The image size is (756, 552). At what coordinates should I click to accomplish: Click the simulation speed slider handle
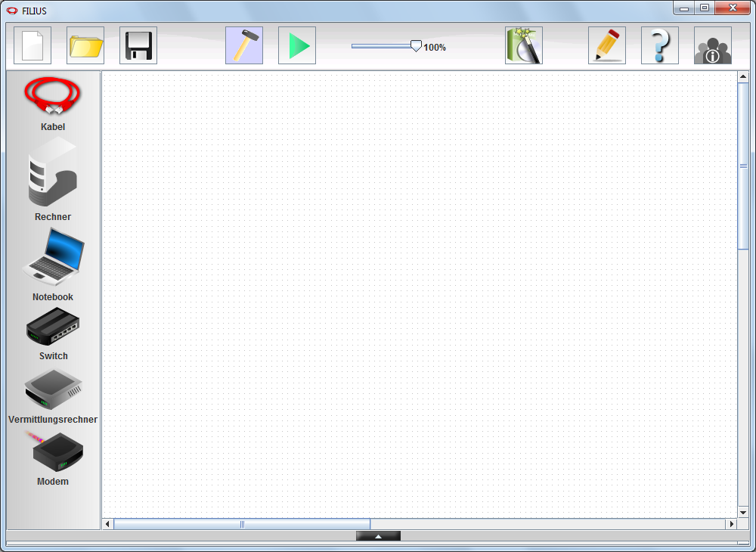416,46
